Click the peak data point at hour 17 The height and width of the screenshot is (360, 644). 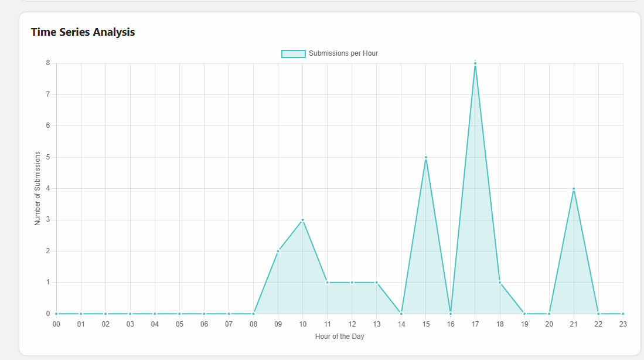tap(475, 62)
